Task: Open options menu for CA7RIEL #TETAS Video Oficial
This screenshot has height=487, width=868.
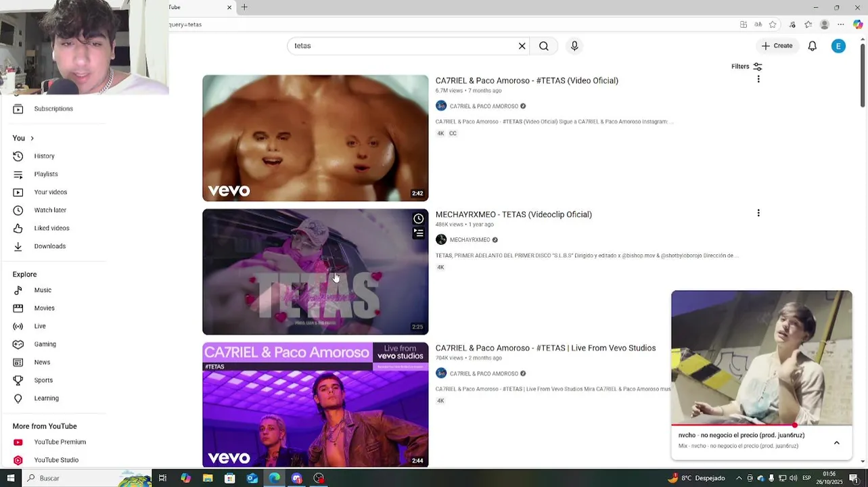Action: coord(758,79)
